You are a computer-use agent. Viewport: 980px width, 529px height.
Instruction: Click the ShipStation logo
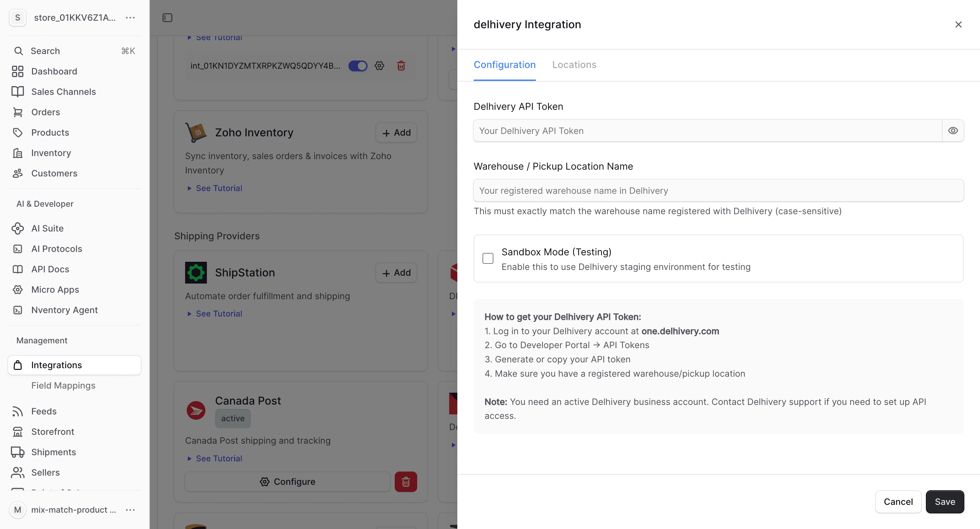[196, 272]
